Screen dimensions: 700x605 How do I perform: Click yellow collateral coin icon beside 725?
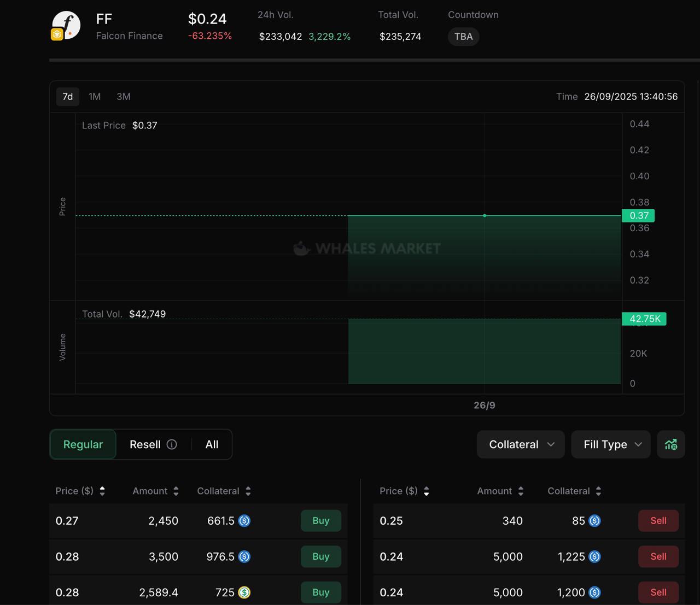pos(244,592)
